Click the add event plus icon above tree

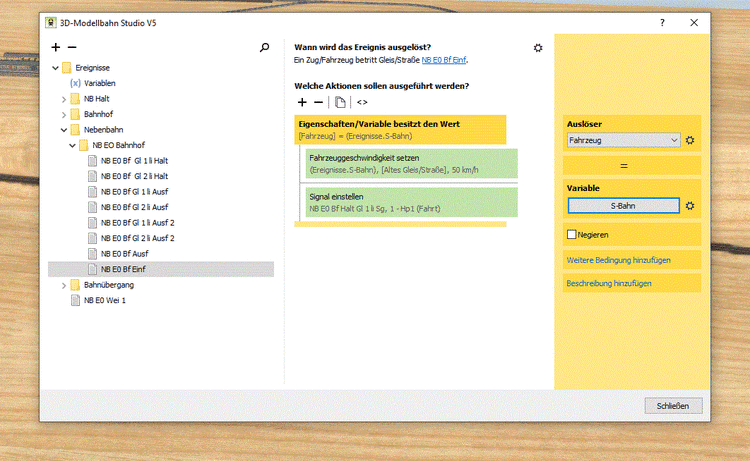click(56, 47)
